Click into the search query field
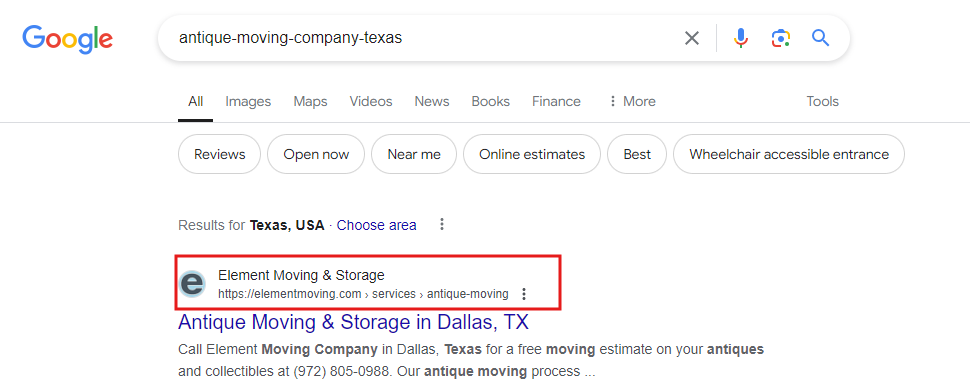The image size is (970, 387). click(421, 38)
